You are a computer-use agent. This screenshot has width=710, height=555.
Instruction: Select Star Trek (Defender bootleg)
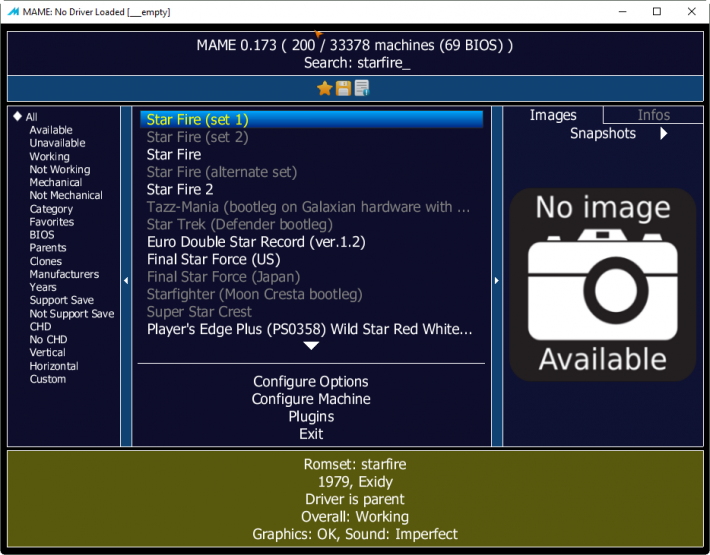pyautogui.click(x=311, y=224)
